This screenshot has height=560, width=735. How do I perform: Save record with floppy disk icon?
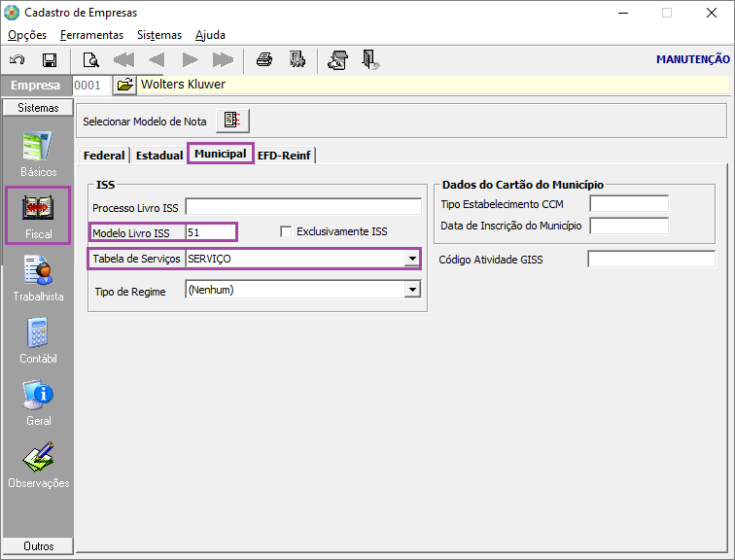[50, 60]
